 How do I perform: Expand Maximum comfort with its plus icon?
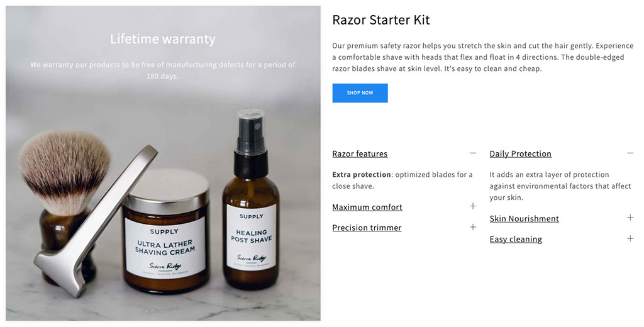[473, 206]
